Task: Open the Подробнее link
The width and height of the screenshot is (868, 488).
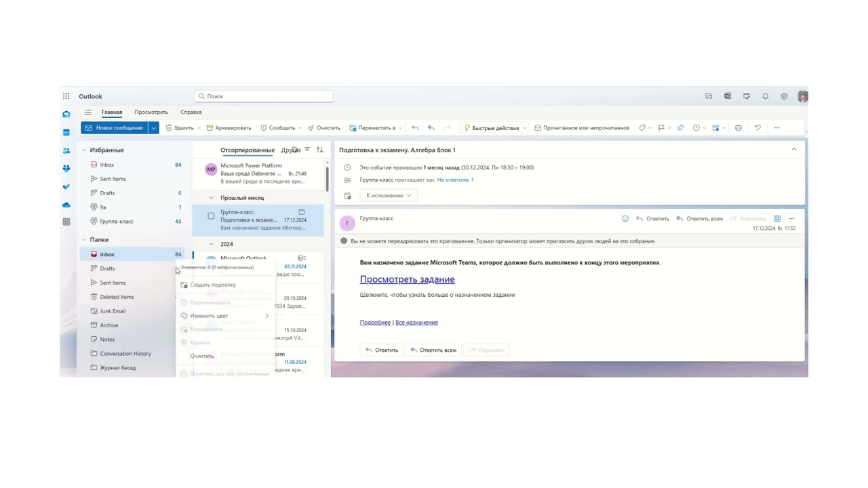Action: (x=375, y=323)
